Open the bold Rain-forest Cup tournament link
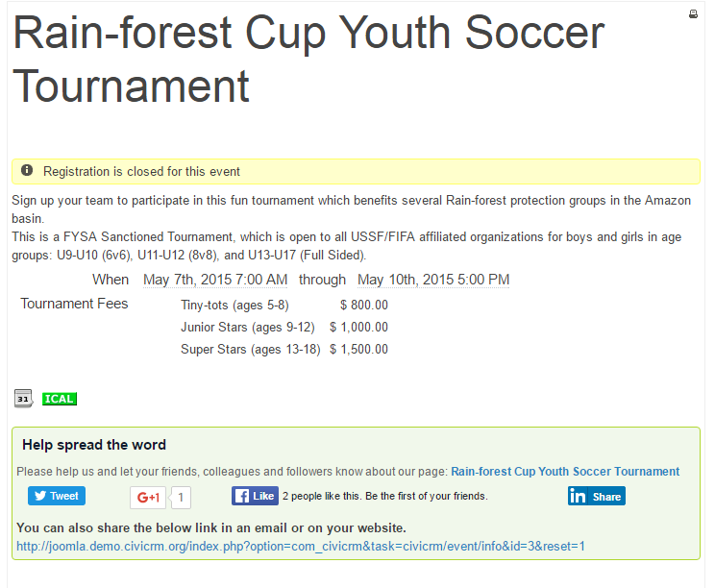This screenshot has width=715, height=588. 565,472
